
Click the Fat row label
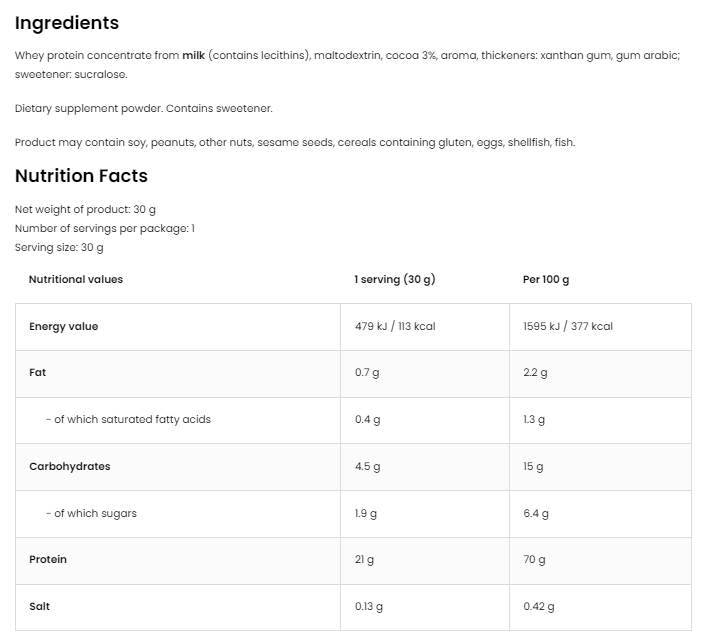(38, 373)
